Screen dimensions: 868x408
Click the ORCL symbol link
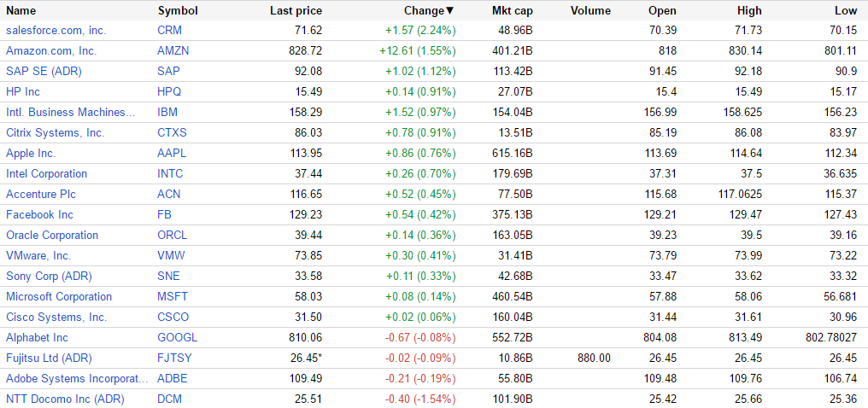click(x=173, y=235)
